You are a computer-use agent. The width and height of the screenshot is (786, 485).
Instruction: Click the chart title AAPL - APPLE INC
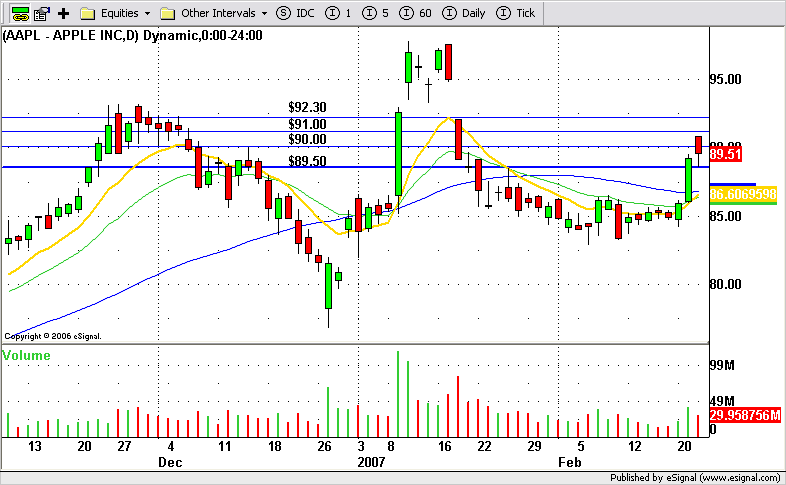click(x=132, y=35)
